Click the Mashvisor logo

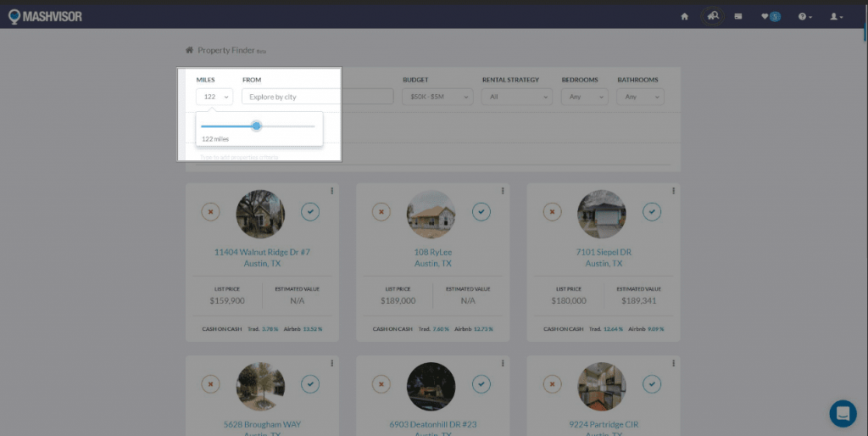pos(46,16)
